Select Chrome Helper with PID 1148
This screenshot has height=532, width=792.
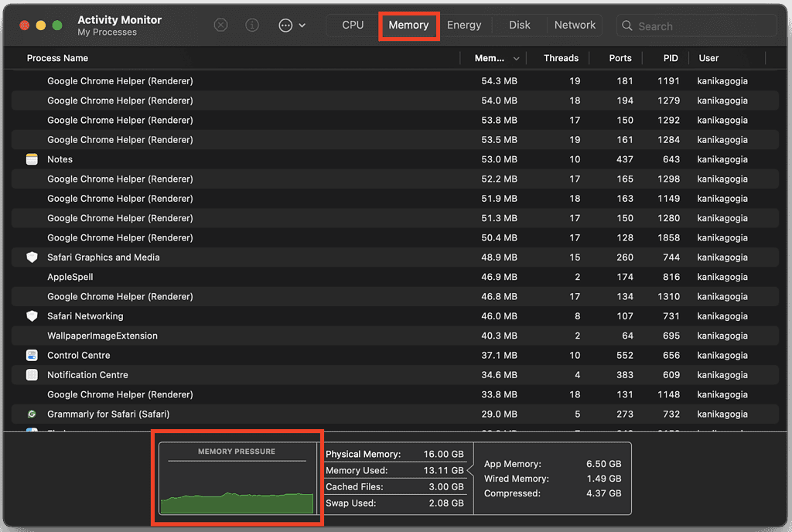point(395,394)
